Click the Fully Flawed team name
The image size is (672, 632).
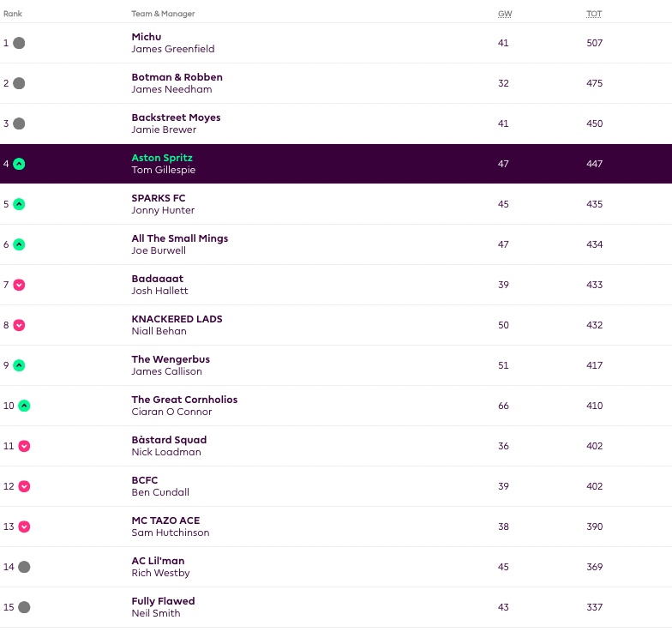coord(163,601)
